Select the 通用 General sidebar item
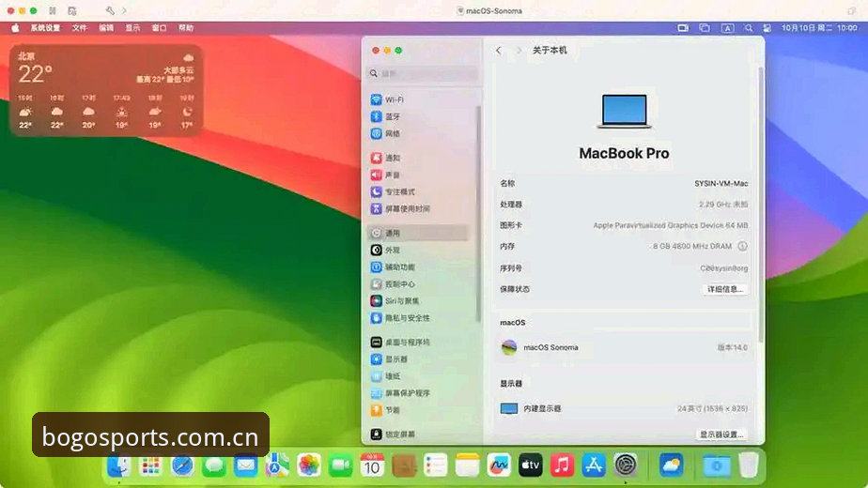Image resolution: width=868 pixels, height=488 pixels. (418, 233)
